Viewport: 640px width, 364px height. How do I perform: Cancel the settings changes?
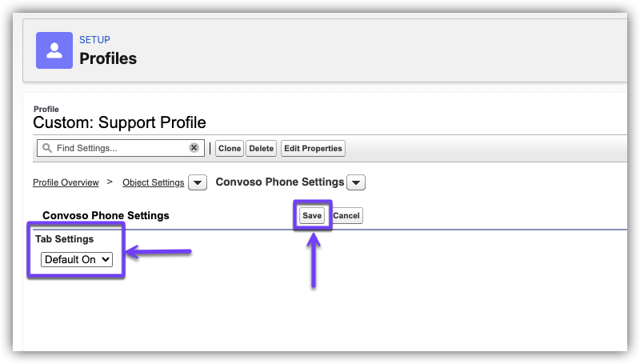click(x=346, y=216)
